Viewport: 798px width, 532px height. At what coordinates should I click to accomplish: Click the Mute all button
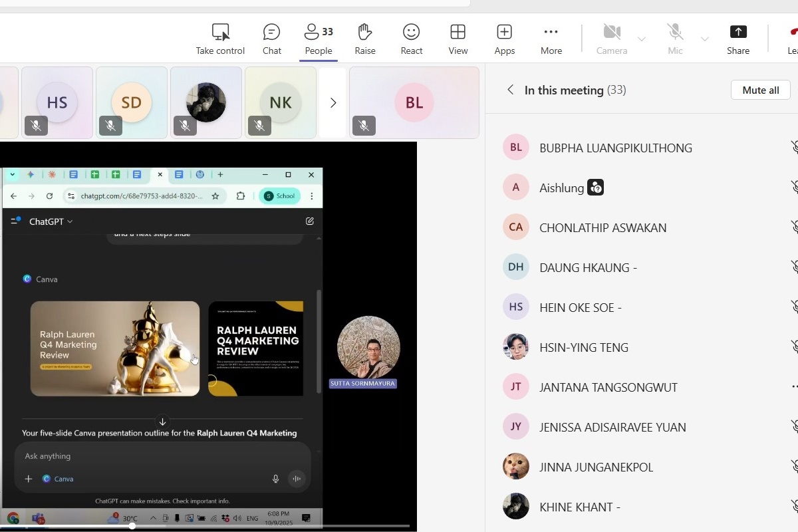[x=760, y=90]
